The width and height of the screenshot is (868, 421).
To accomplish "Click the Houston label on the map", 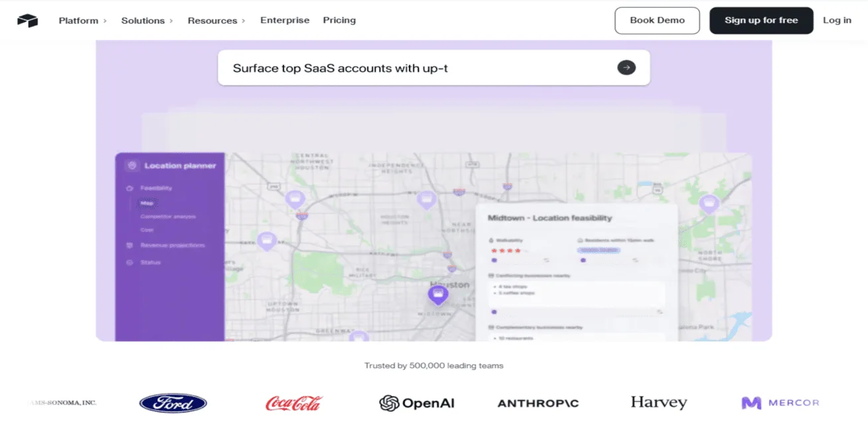I will pos(450,284).
